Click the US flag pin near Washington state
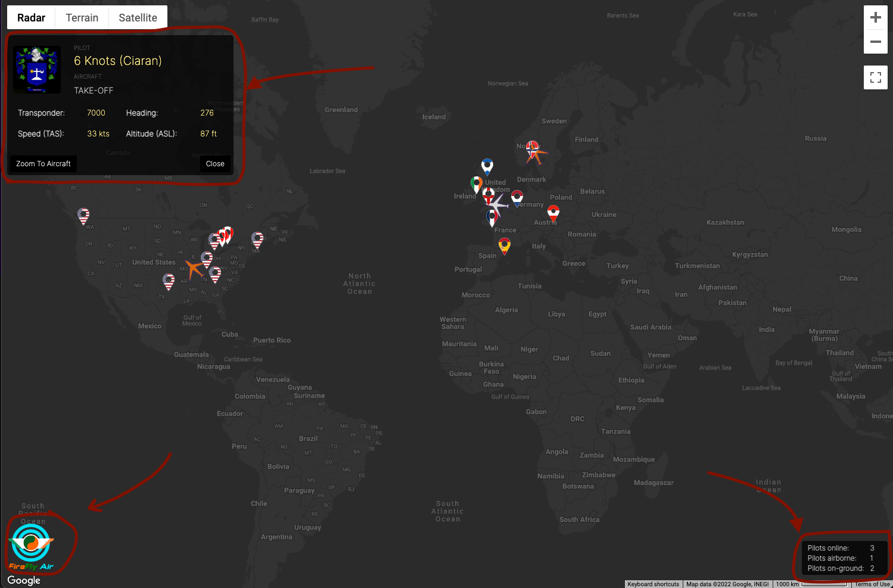This screenshot has width=893, height=588. (x=84, y=215)
